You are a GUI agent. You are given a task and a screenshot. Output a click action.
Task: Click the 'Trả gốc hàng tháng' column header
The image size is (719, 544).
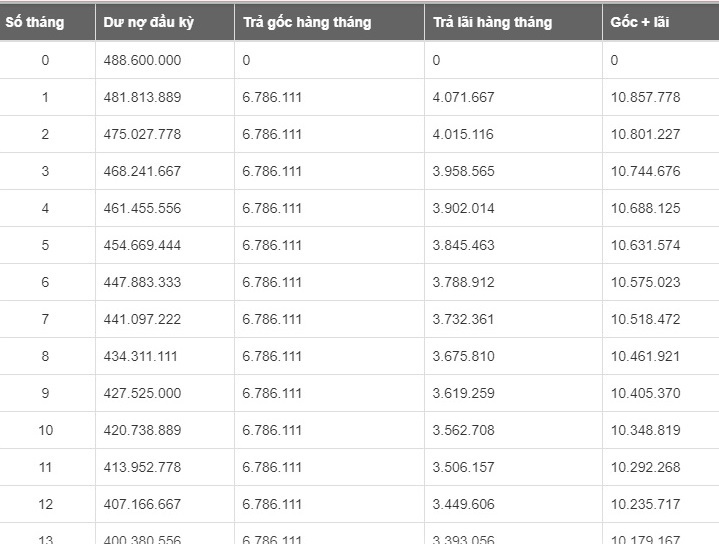[x=306, y=22]
